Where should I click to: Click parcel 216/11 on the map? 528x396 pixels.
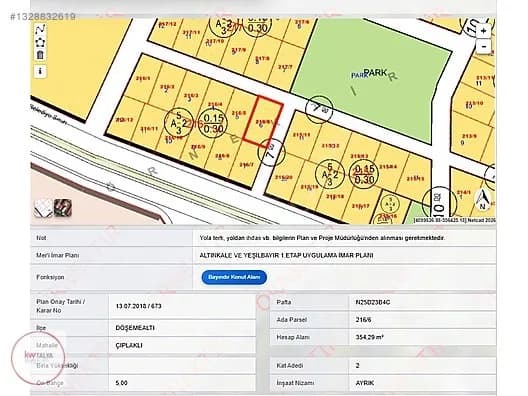point(149,129)
